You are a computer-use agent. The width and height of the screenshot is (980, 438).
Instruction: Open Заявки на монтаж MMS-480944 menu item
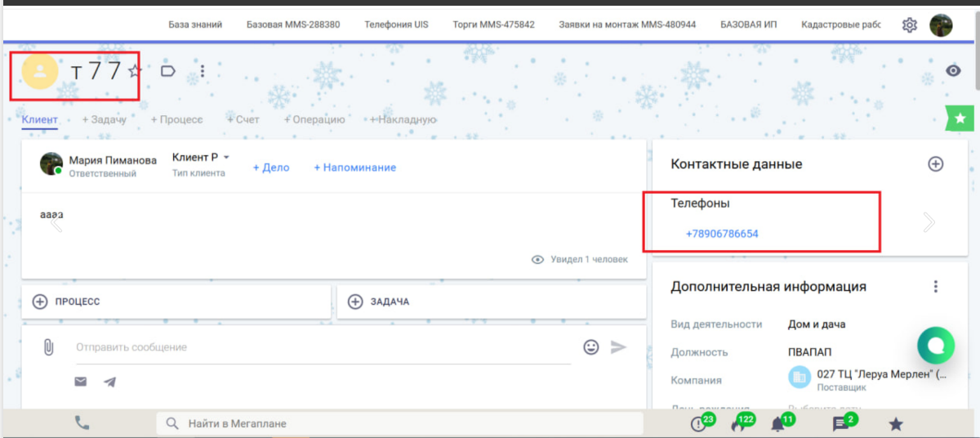pos(627,25)
